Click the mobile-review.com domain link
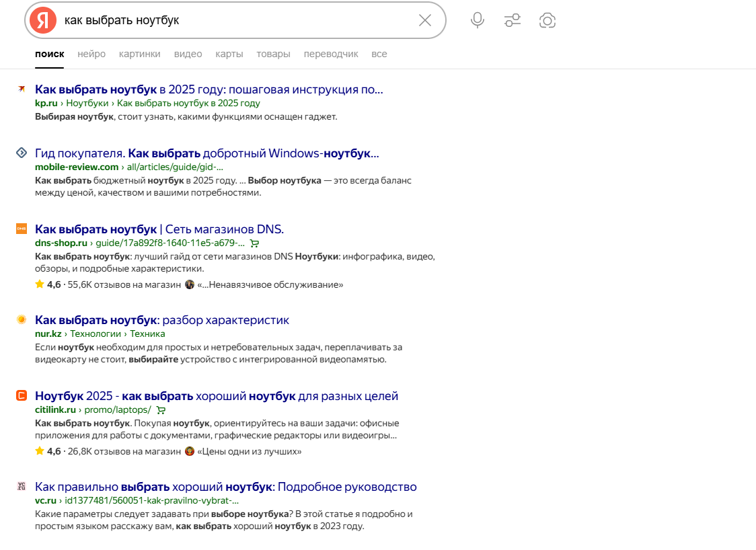 coord(77,167)
